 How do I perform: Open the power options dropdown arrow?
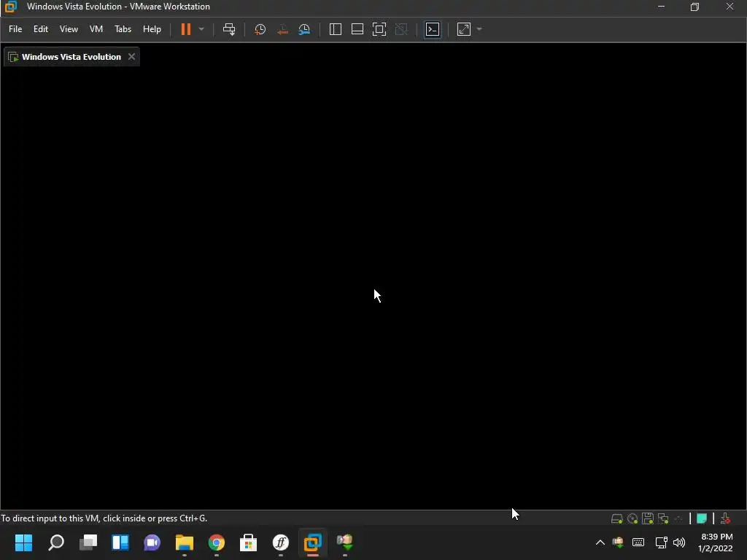pos(201,29)
